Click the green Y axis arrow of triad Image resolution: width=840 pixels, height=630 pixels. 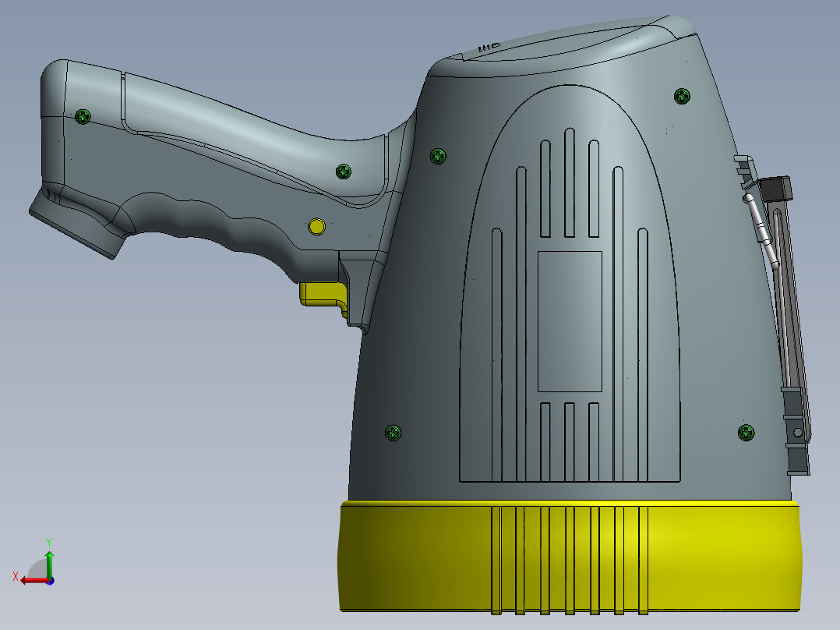point(49,561)
